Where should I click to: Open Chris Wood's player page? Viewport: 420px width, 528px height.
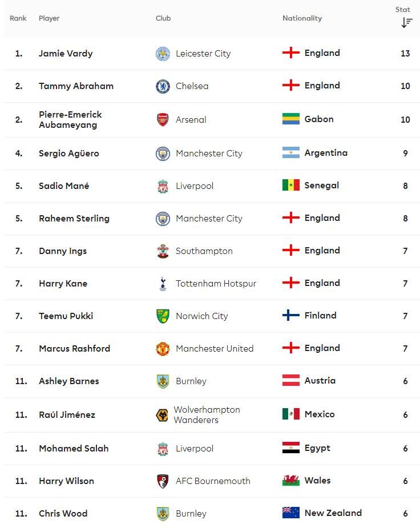pyautogui.click(x=63, y=514)
